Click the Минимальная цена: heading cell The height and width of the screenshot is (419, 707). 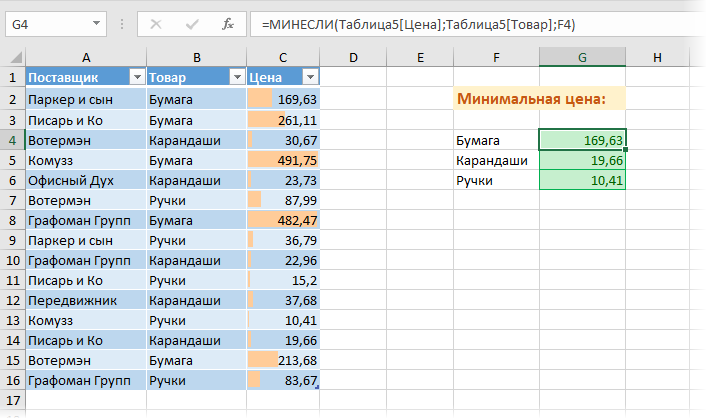coord(539,98)
